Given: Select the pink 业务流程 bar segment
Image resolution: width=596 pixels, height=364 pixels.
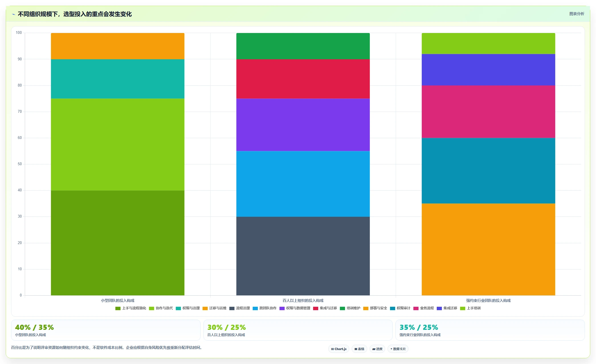Looking at the screenshot, I should [488, 112].
